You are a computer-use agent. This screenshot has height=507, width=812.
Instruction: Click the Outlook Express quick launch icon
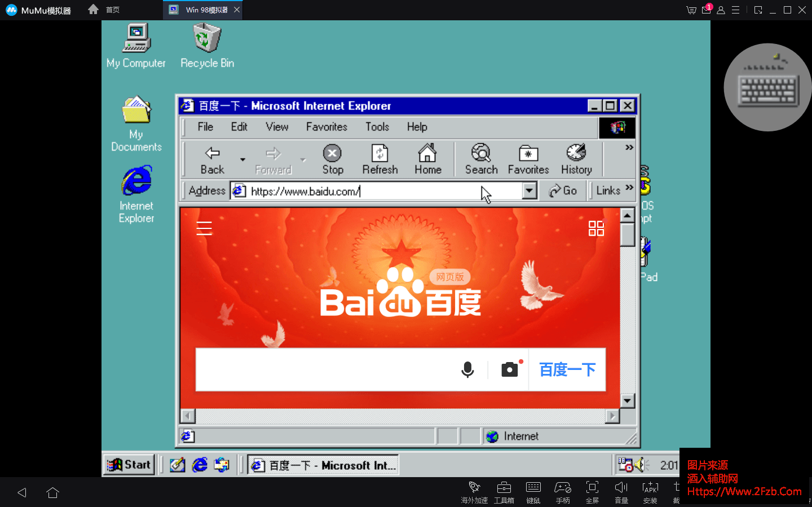click(222, 465)
